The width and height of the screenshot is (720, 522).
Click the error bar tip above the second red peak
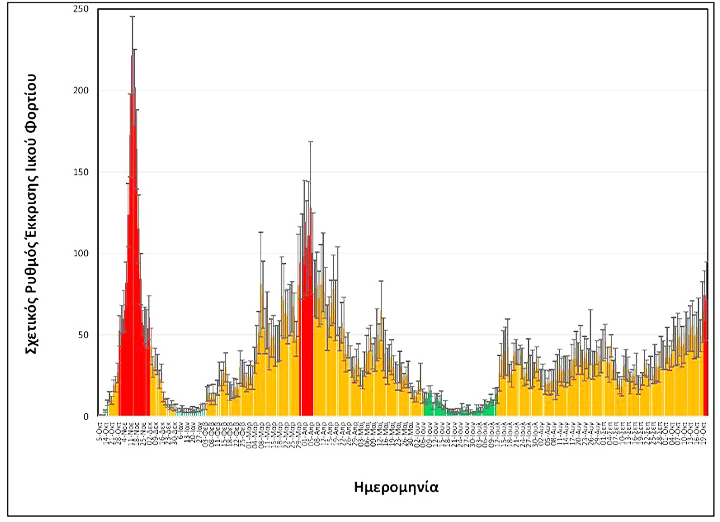pyautogui.click(x=311, y=142)
